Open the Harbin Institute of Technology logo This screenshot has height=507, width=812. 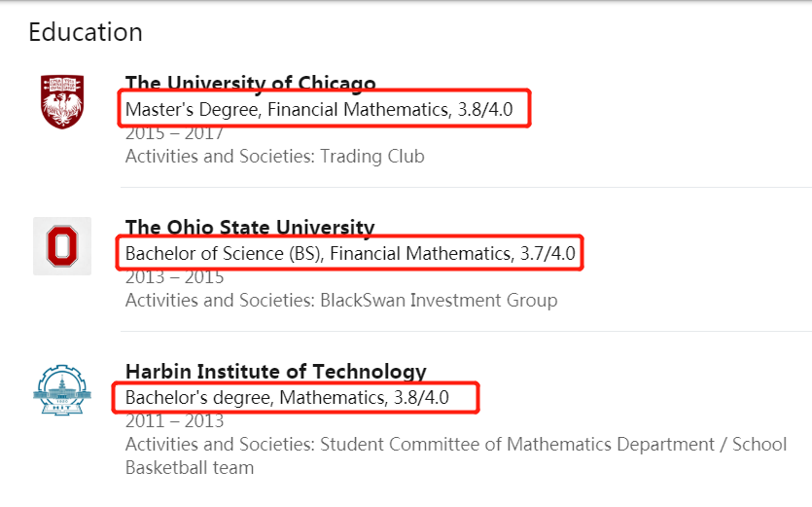point(62,392)
